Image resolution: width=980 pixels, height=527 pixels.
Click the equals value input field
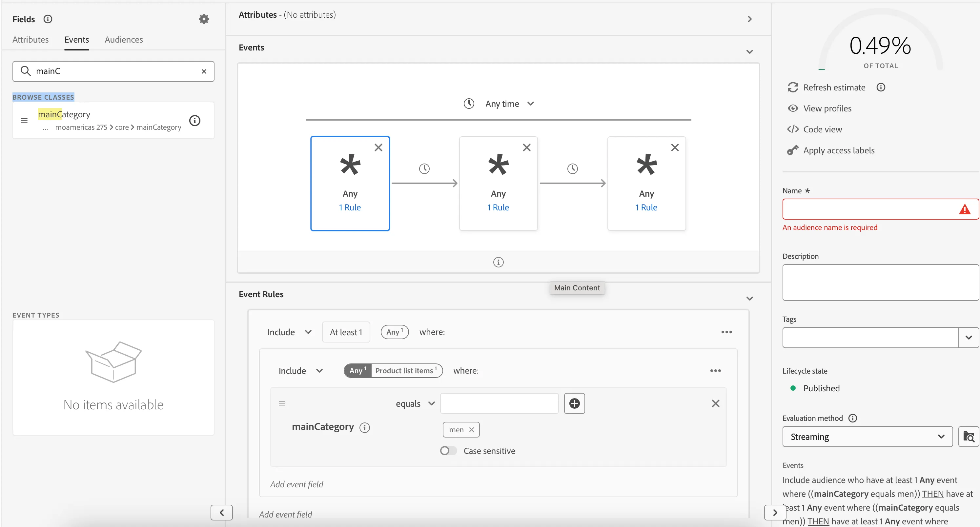coord(499,403)
